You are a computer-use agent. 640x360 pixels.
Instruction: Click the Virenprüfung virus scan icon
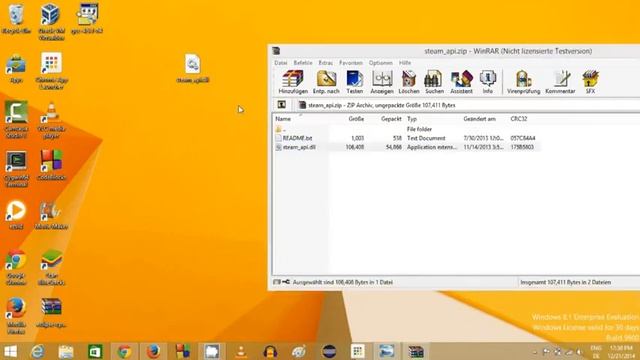pos(523,82)
